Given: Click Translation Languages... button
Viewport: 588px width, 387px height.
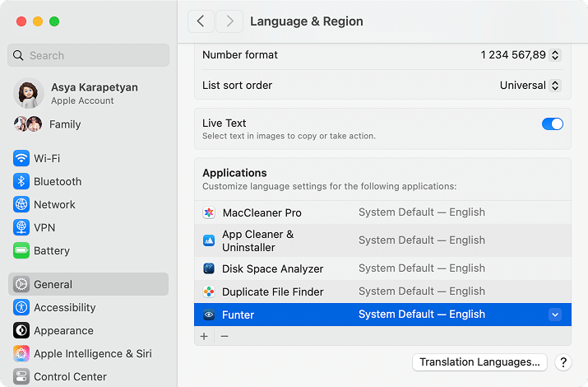Looking at the screenshot, I should coord(479,362).
